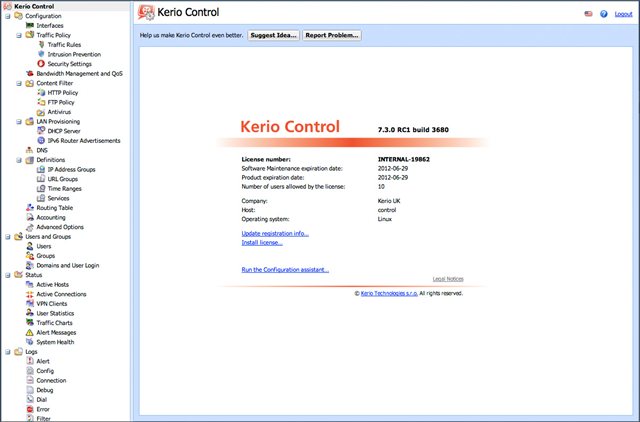Open the Interfaces icon in the tree
The width and height of the screenshot is (640, 422).
[30, 25]
